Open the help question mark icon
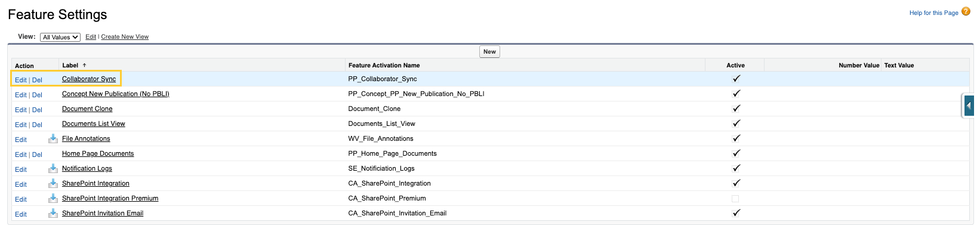Screen dimensions: 980x225 pyautogui.click(x=966, y=11)
